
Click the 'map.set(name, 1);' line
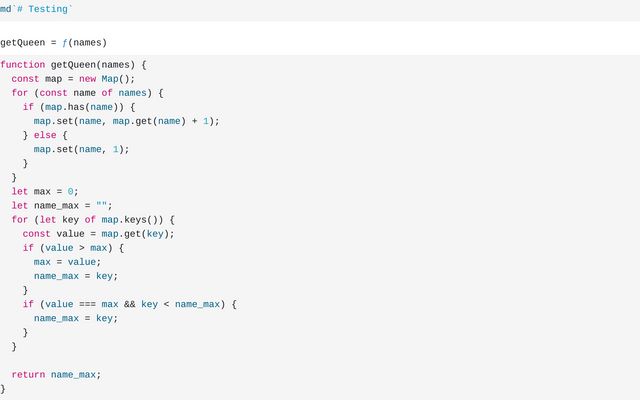pos(82,149)
